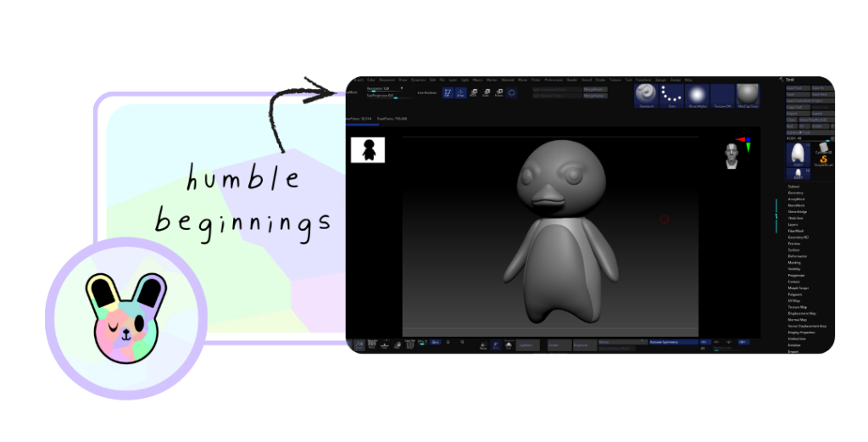Click the Edit mode icon
Image resolution: width=868 pixels, height=442 pixels.
click(x=448, y=93)
